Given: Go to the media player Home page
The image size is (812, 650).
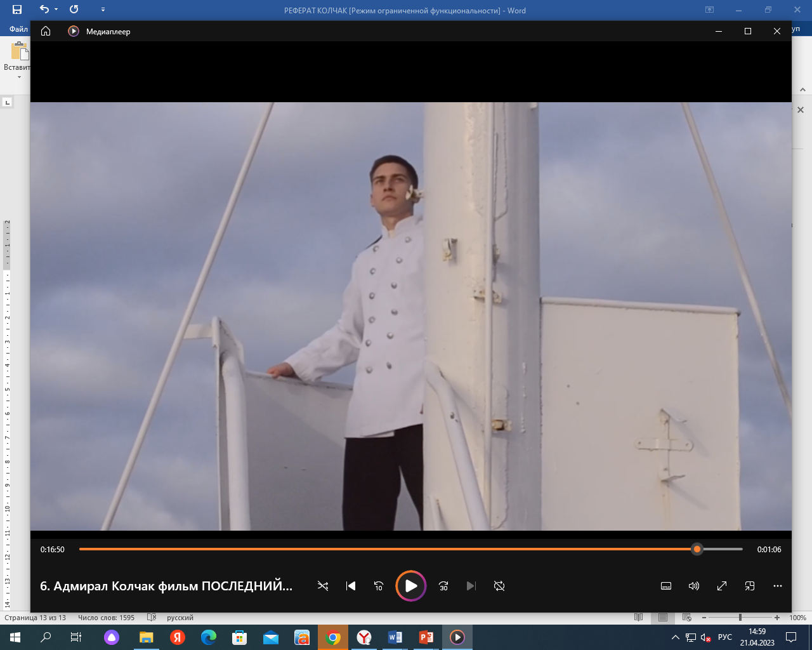Looking at the screenshot, I should point(46,31).
